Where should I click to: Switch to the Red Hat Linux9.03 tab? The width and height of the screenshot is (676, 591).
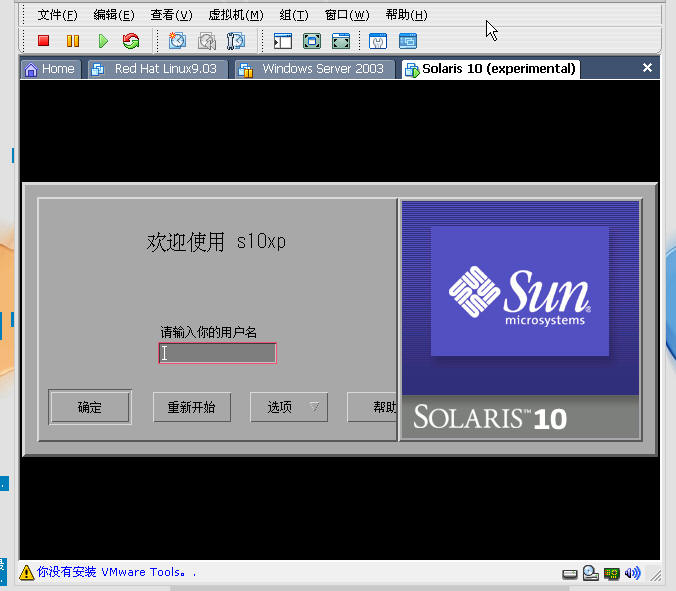tap(158, 69)
